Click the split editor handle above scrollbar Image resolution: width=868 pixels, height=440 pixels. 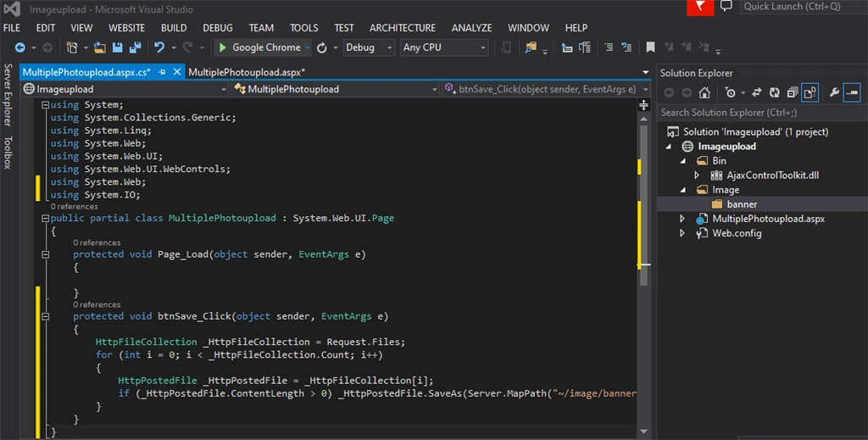[x=643, y=104]
